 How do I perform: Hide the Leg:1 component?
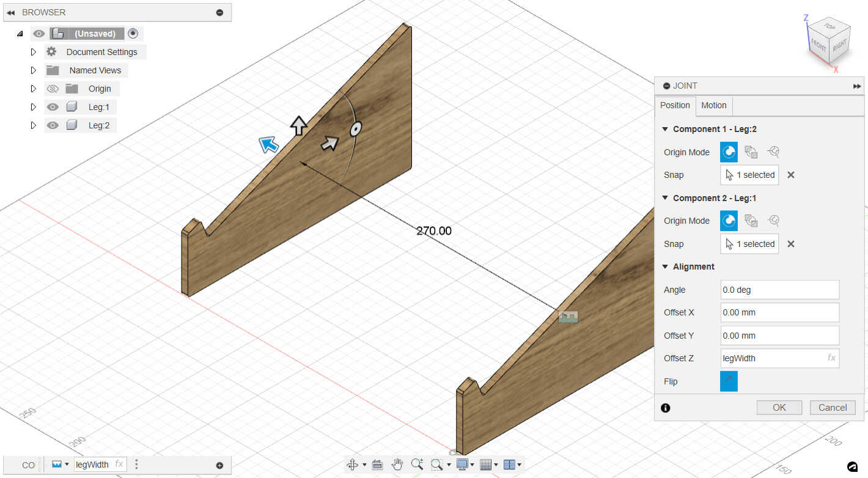[53, 107]
